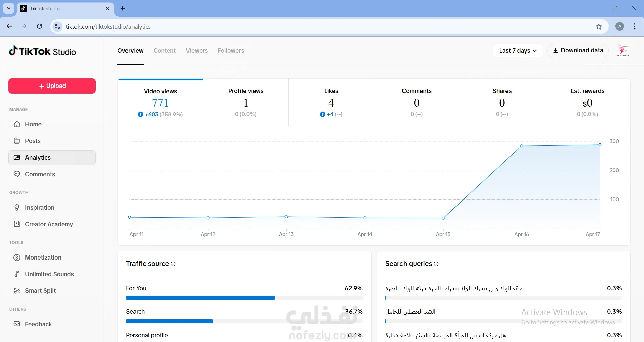Open the Chrome profile button

[x=620, y=26]
